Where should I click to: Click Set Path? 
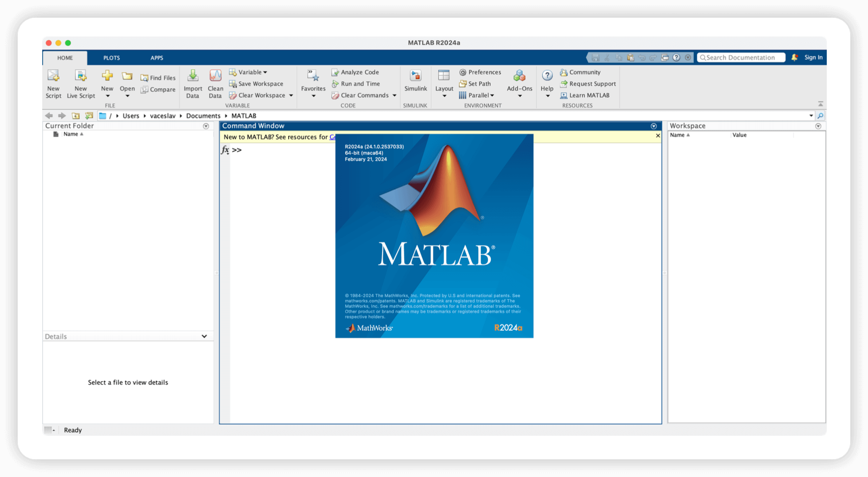click(x=474, y=84)
